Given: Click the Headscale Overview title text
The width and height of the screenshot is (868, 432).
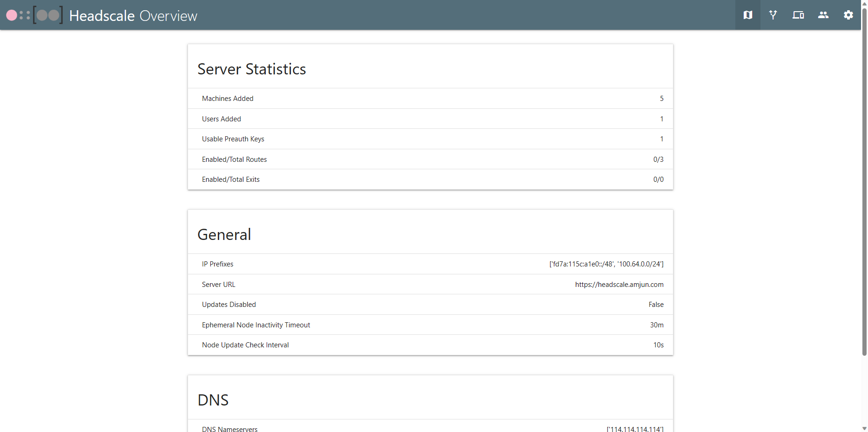Looking at the screenshot, I should coord(133,16).
